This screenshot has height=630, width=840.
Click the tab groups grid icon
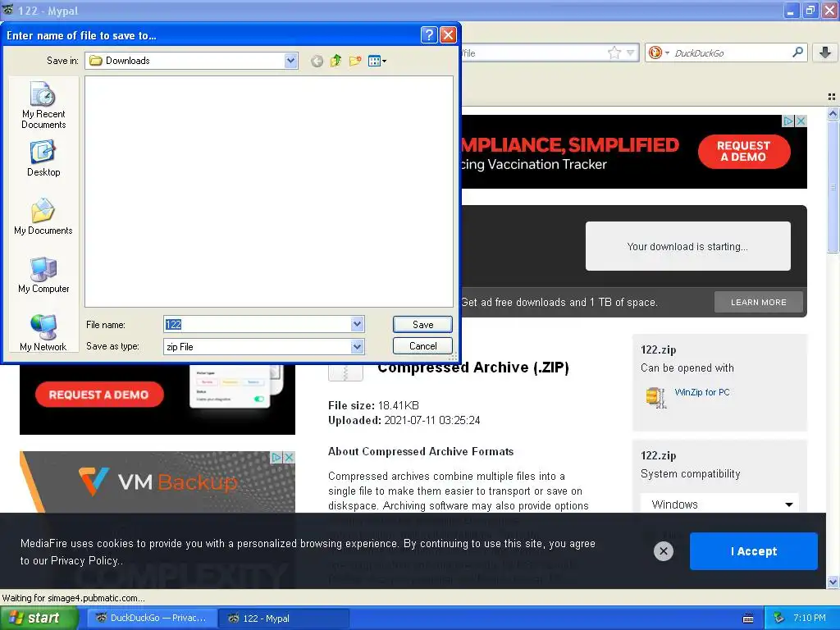[832, 97]
